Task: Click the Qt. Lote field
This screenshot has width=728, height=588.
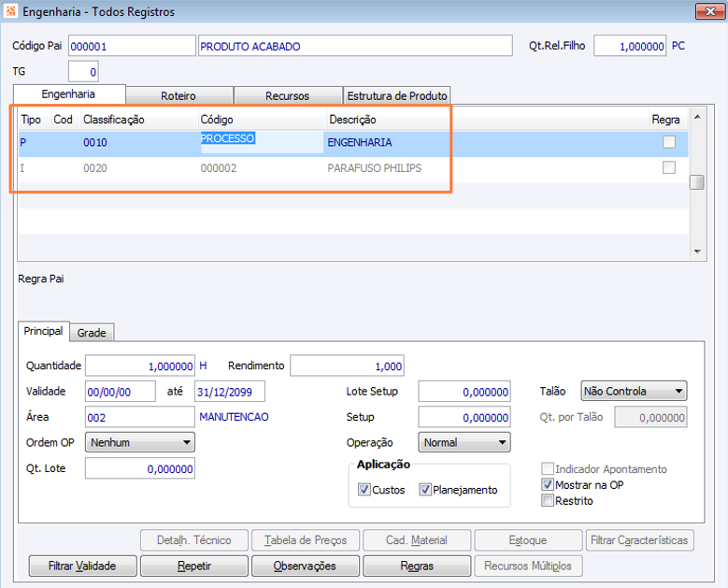Action: [x=140, y=468]
